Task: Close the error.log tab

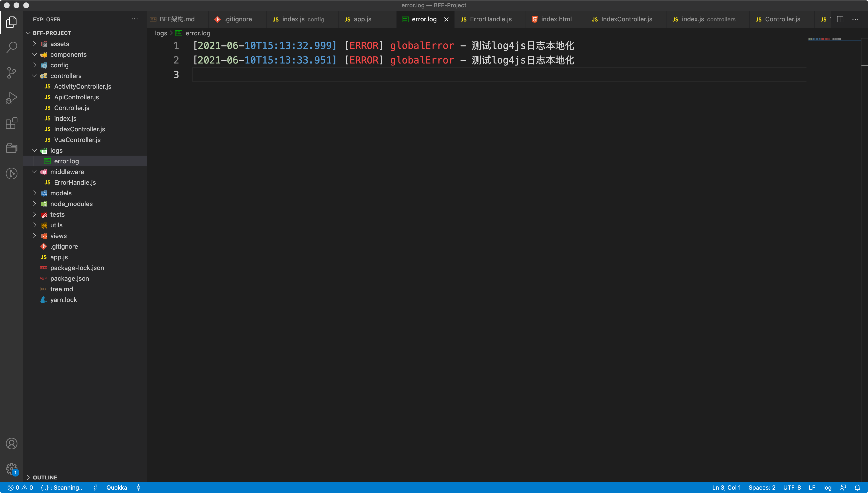Action: (x=447, y=19)
